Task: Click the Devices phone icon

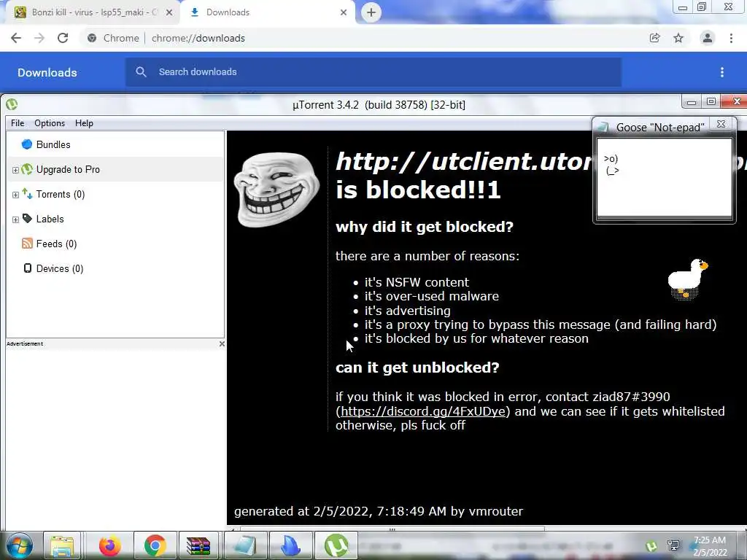Action: [28, 268]
